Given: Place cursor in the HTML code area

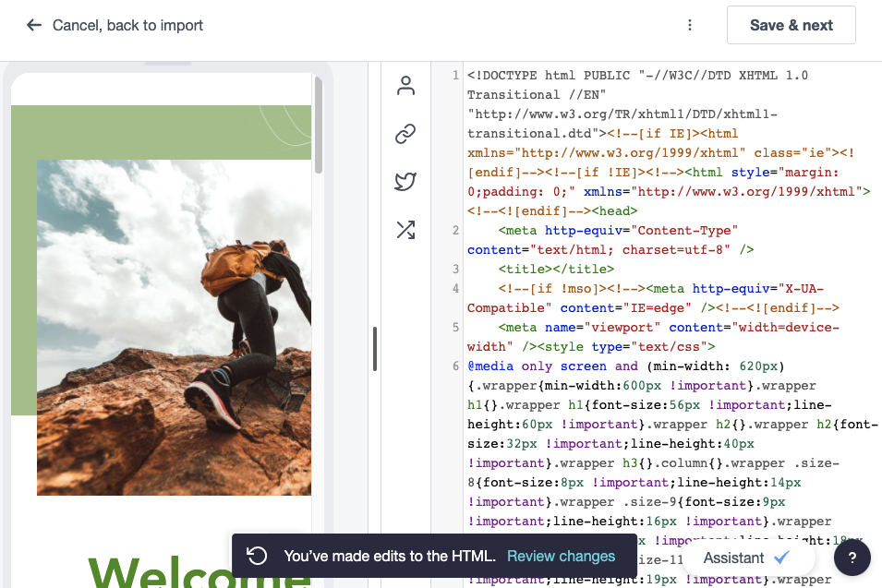Looking at the screenshot, I should (646, 277).
